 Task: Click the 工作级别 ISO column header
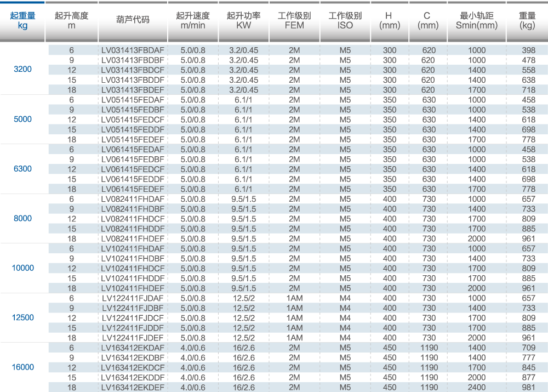345,21
